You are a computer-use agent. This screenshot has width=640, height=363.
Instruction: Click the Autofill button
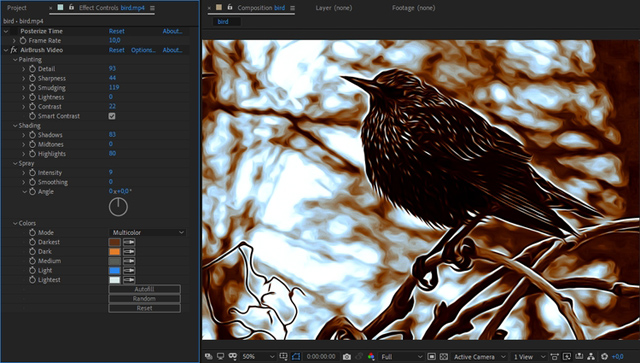(144, 289)
